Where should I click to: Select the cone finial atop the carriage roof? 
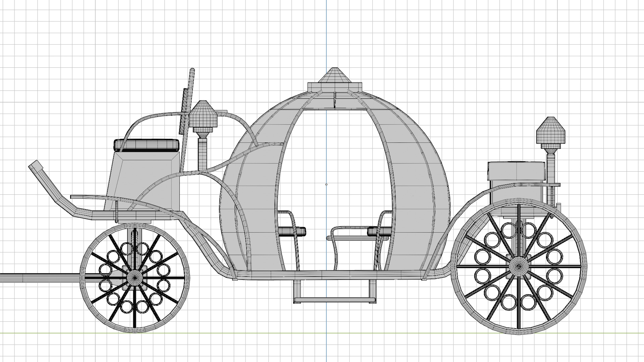point(334,75)
